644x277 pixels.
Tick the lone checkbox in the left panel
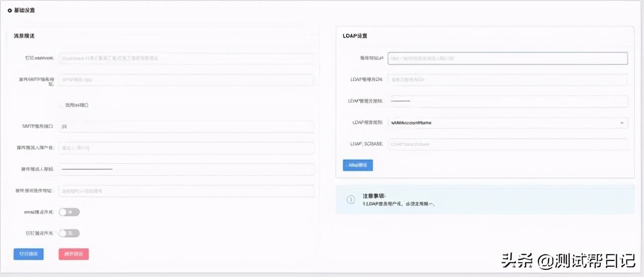coord(61,105)
